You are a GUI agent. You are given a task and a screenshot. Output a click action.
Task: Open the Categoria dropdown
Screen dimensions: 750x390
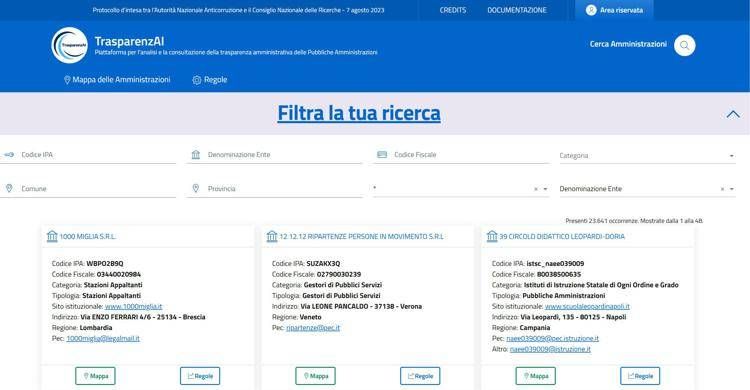[x=647, y=156]
